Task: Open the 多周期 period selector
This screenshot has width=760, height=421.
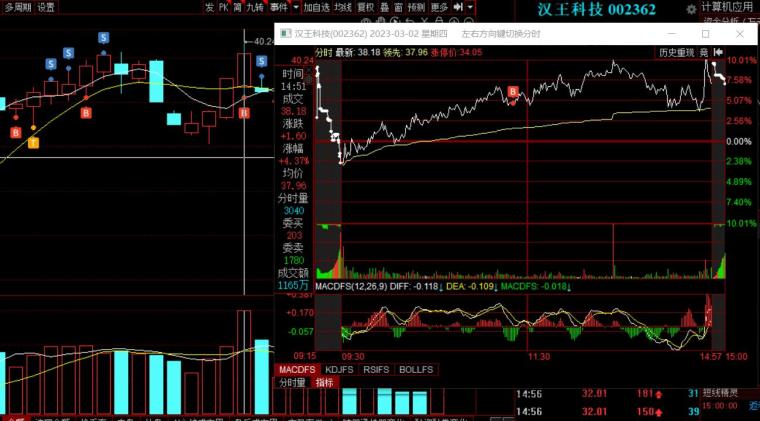Action: point(17,7)
